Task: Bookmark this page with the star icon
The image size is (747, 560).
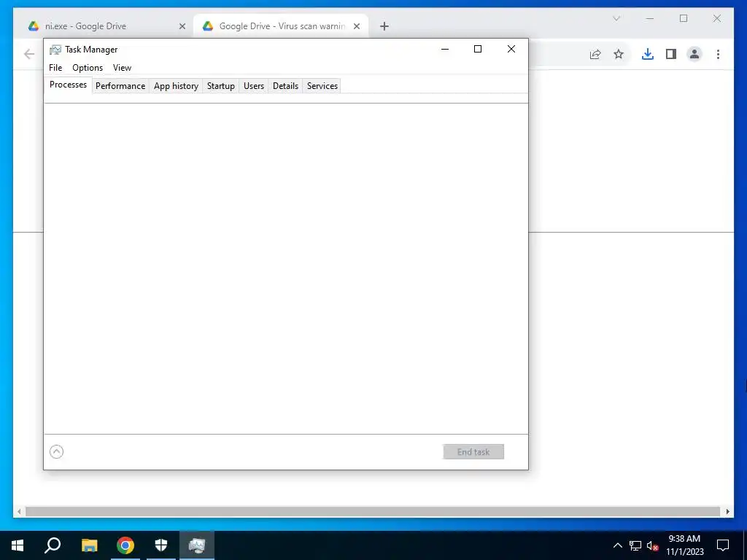Action: [x=619, y=54]
